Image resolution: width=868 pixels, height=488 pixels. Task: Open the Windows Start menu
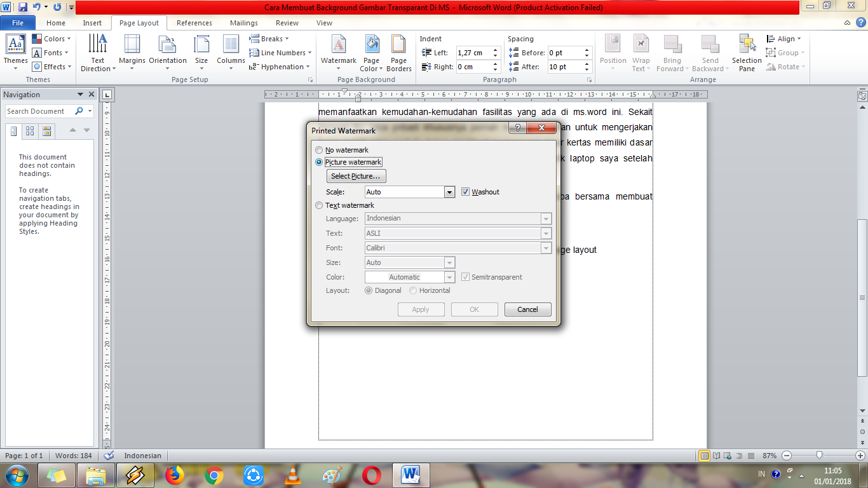[16, 475]
